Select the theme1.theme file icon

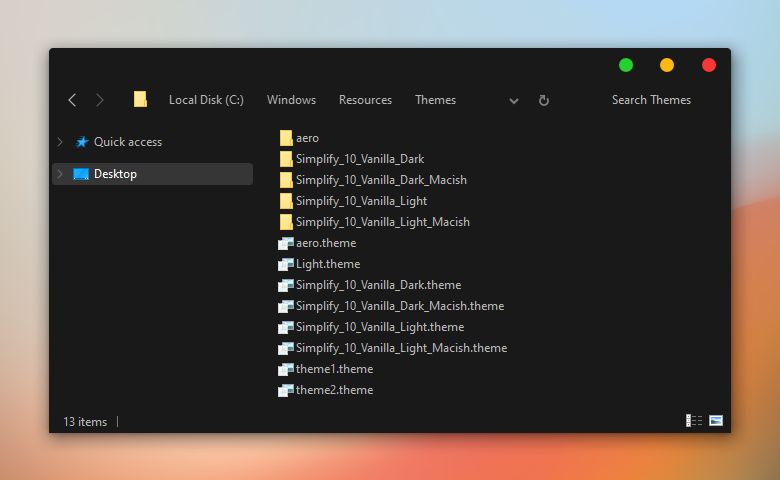(x=286, y=369)
